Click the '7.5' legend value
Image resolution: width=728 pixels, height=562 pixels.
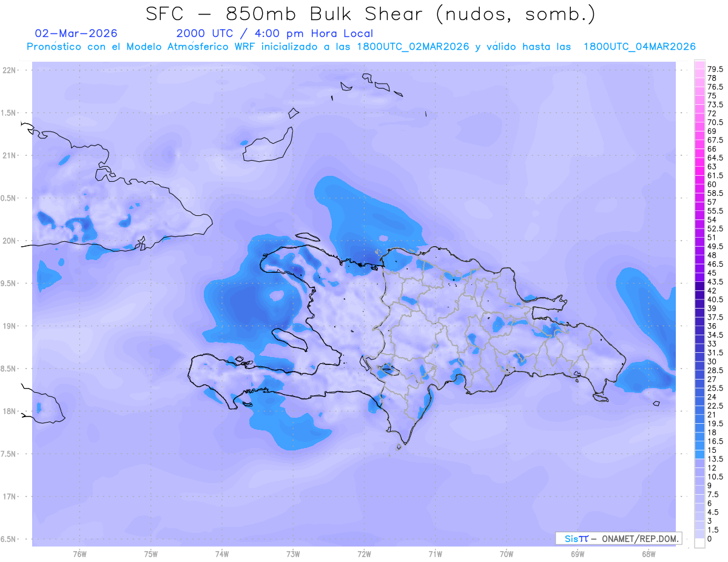713,494
